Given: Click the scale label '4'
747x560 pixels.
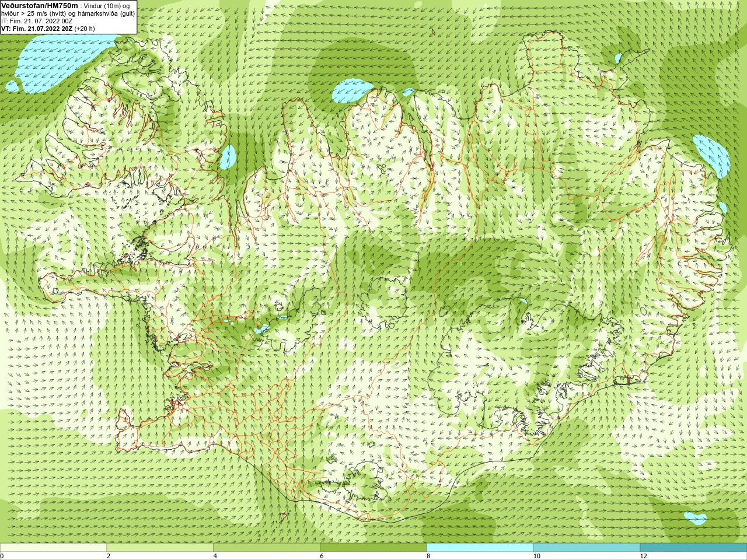Looking at the screenshot, I should [215, 556].
